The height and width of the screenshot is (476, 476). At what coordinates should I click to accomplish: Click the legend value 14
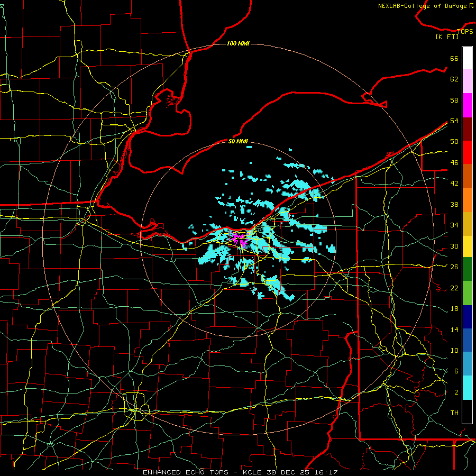pos(454,329)
